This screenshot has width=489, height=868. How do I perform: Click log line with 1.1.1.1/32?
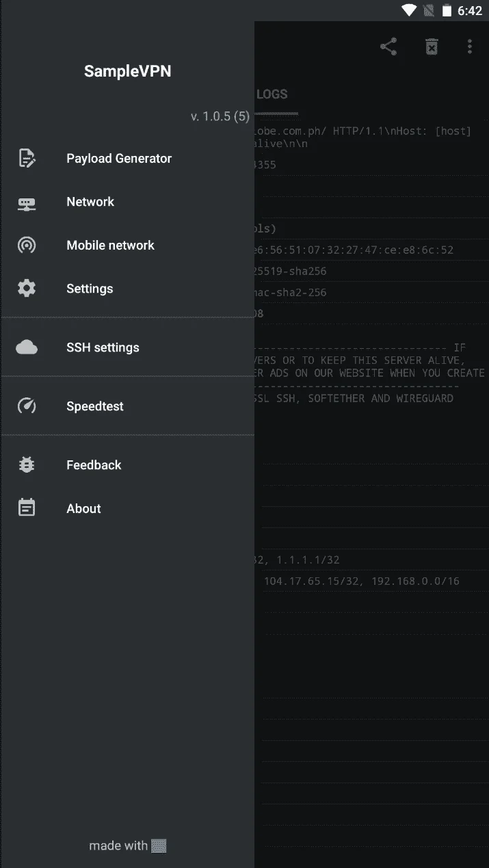click(x=298, y=560)
